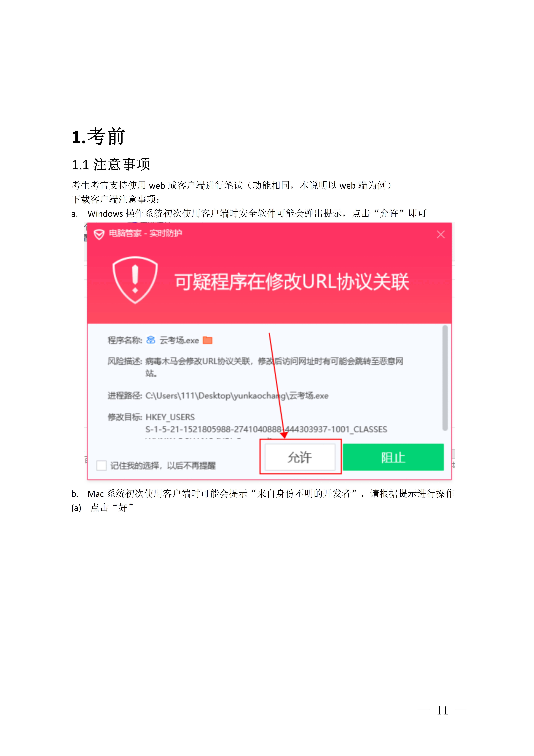The width and height of the screenshot is (534, 756).
Task: Click the 电脑管家 - 实时防护 title text
Action: (x=145, y=233)
